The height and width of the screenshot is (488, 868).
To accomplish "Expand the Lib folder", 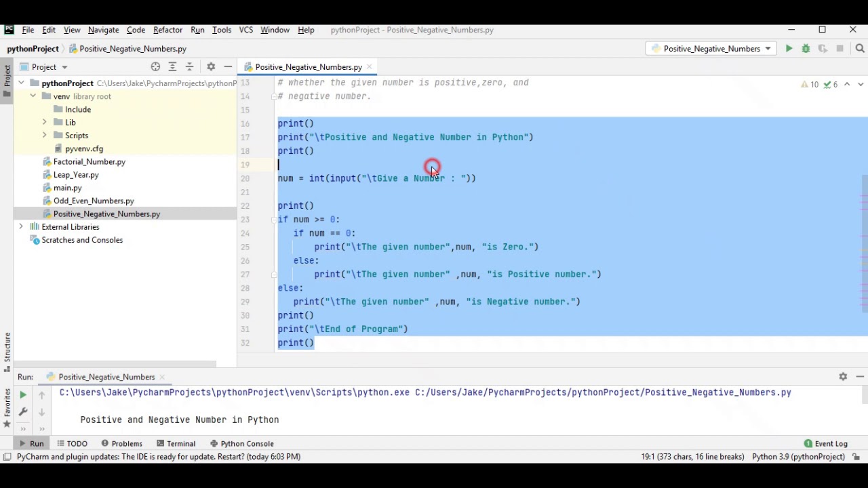I will pos(44,122).
